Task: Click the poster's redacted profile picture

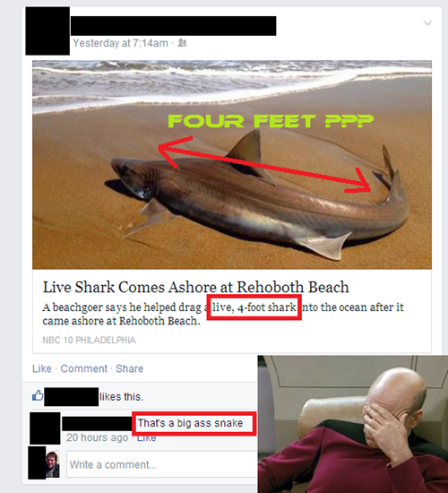Action: point(47,30)
